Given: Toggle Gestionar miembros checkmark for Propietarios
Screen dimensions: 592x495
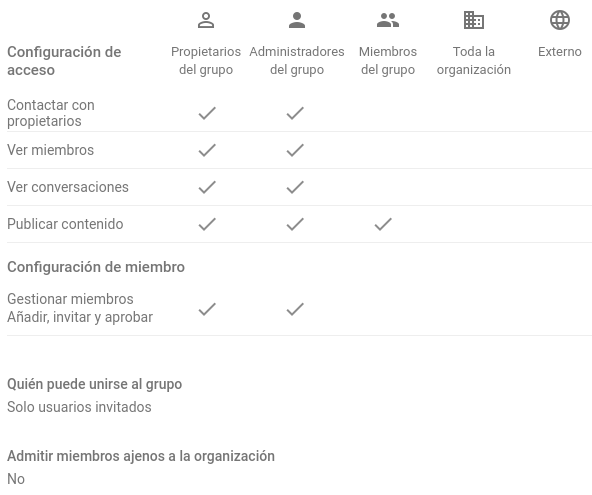Looking at the screenshot, I should pos(207,309).
